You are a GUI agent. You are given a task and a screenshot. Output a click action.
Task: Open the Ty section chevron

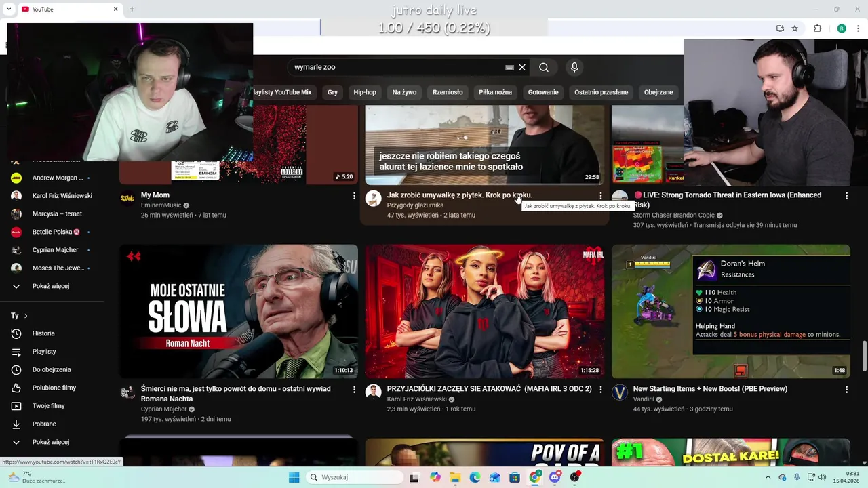click(x=26, y=316)
